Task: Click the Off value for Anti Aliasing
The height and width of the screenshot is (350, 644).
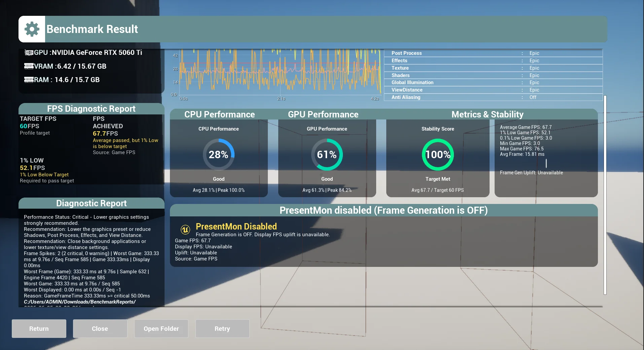Action: pos(533,97)
